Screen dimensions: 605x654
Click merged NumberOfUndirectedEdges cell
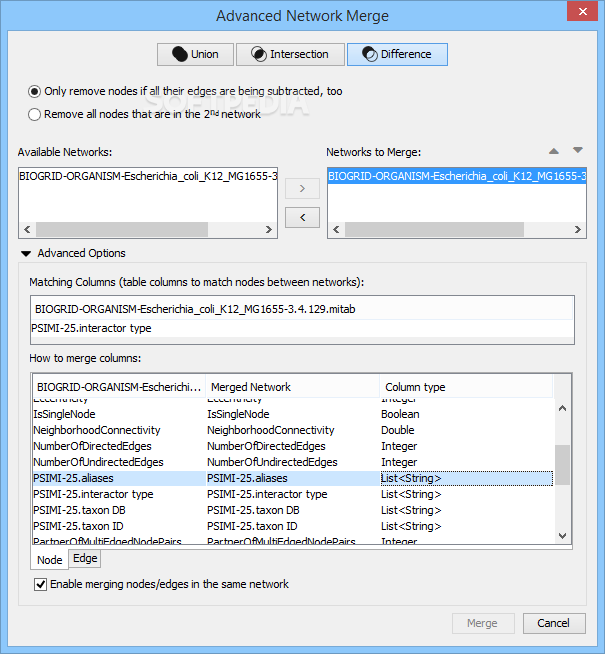(293, 462)
